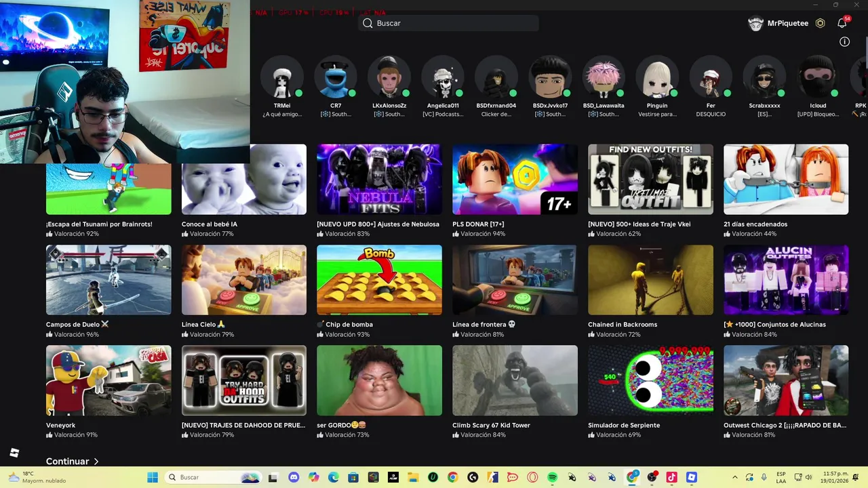Screen dimensions: 868x488
Task: Open friend Icloud's avatar
Action: [x=818, y=77]
